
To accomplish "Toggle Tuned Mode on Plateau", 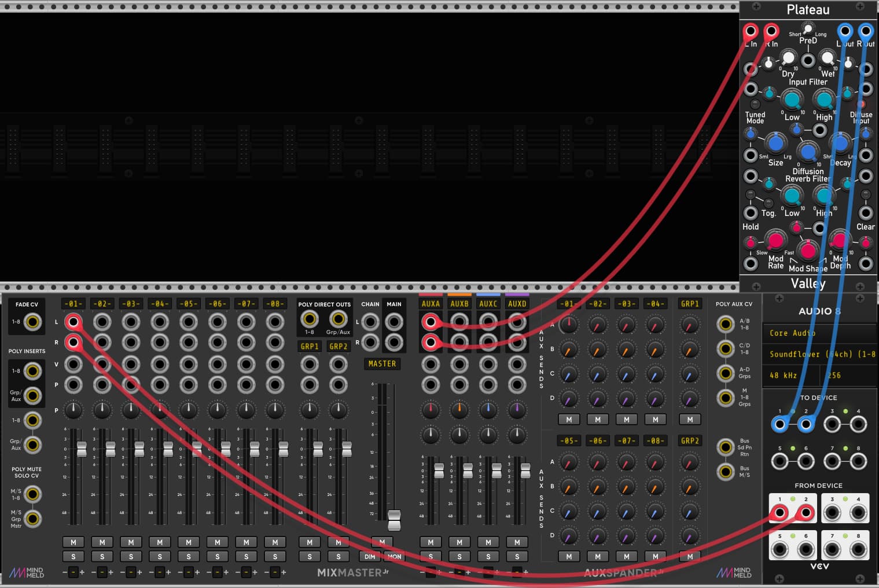I will click(755, 105).
